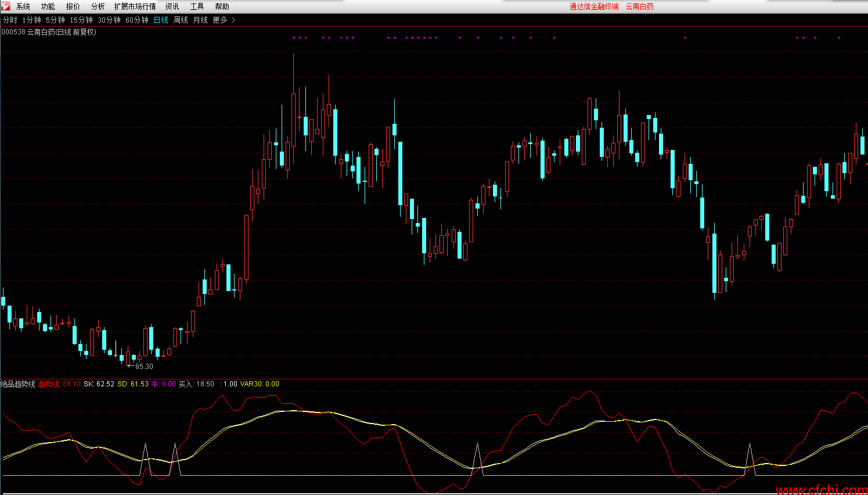The width and height of the screenshot is (868, 495).
Task: Click the 趋势线 81.10 value
Action: pos(60,384)
